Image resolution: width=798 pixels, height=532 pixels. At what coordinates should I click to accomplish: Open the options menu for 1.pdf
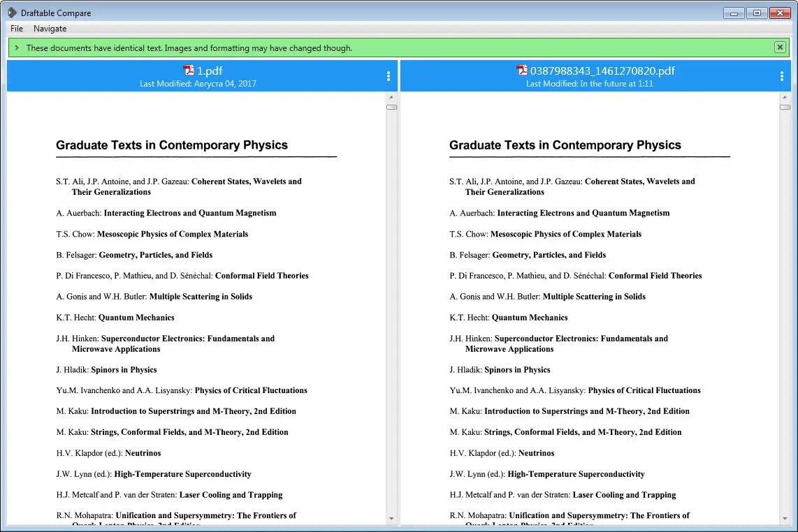point(389,76)
